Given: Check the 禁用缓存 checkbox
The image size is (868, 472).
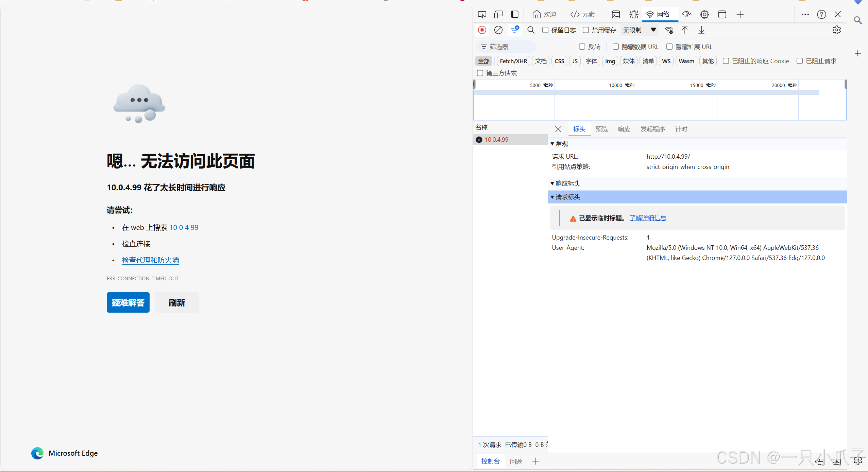Looking at the screenshot, I should 586,30.
